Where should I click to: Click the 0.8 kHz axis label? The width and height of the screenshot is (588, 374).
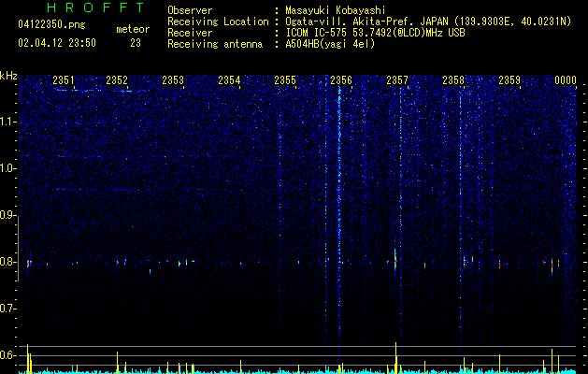pos(7,262)
